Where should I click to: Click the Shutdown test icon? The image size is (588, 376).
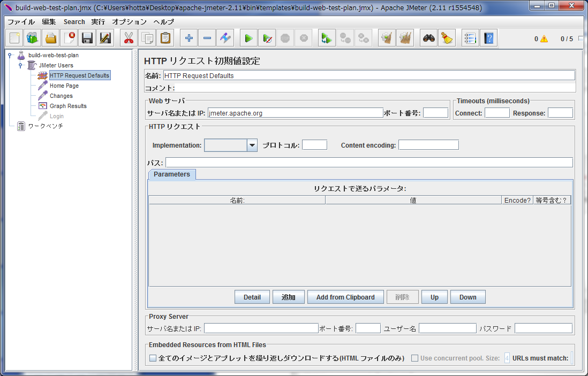[x=304, y=38]
